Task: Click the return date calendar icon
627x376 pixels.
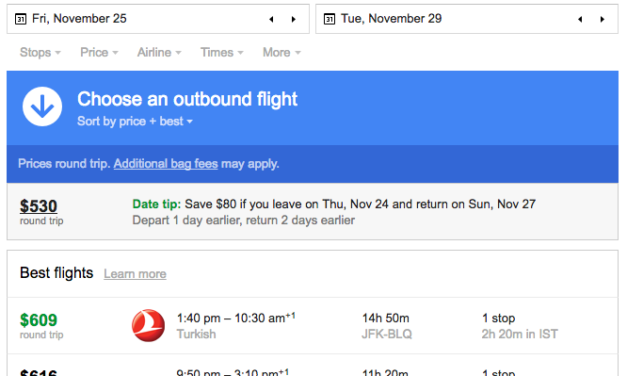Action: point(329,19)
